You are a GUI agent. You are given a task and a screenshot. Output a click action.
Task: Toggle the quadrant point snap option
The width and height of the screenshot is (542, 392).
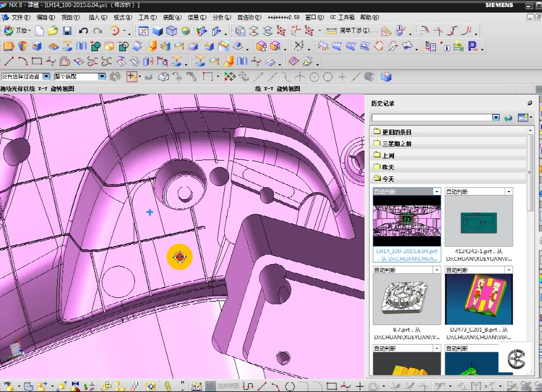coord(328,77)
